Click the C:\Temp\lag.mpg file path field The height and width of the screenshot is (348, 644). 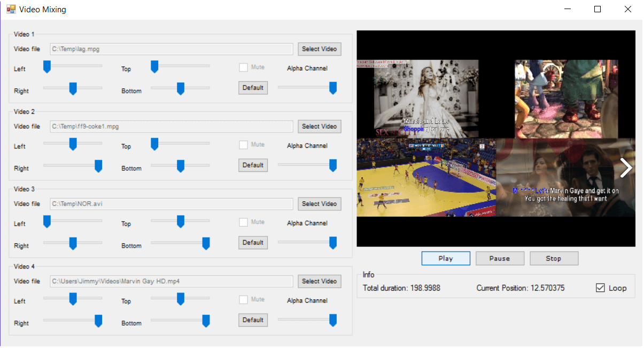tap(171, 49)
